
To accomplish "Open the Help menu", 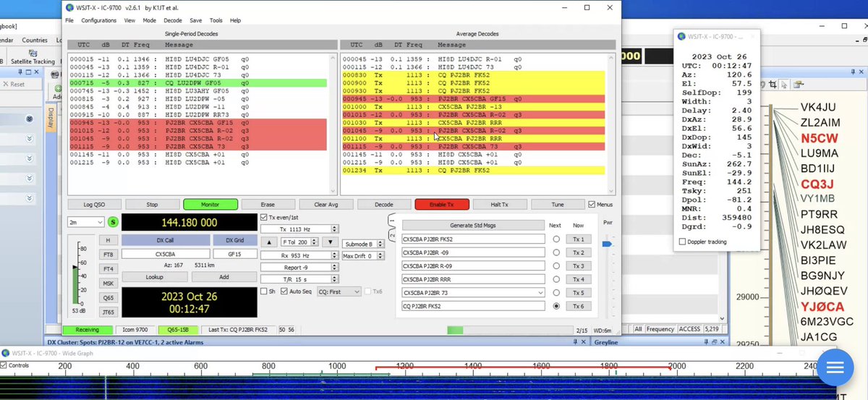I will [235, 20].
